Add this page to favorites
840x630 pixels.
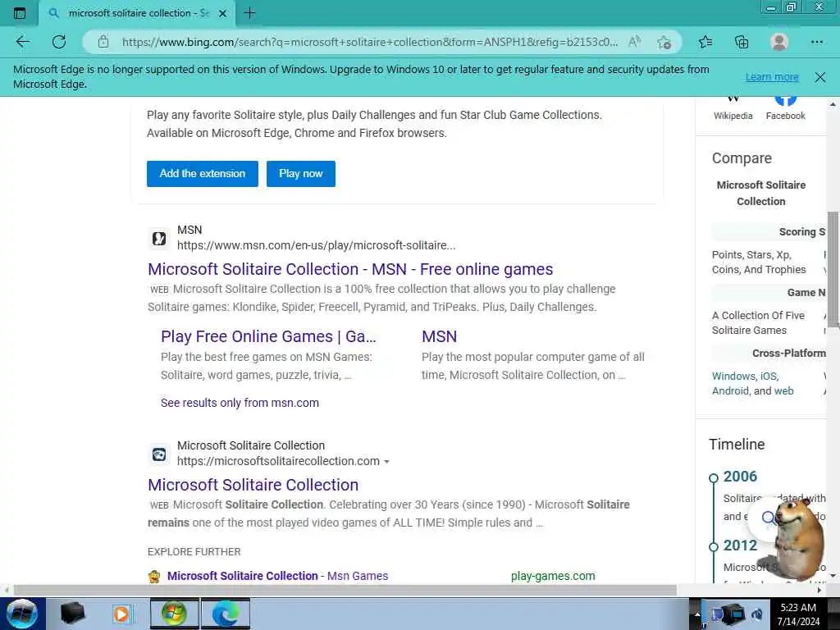click(664, 42)
